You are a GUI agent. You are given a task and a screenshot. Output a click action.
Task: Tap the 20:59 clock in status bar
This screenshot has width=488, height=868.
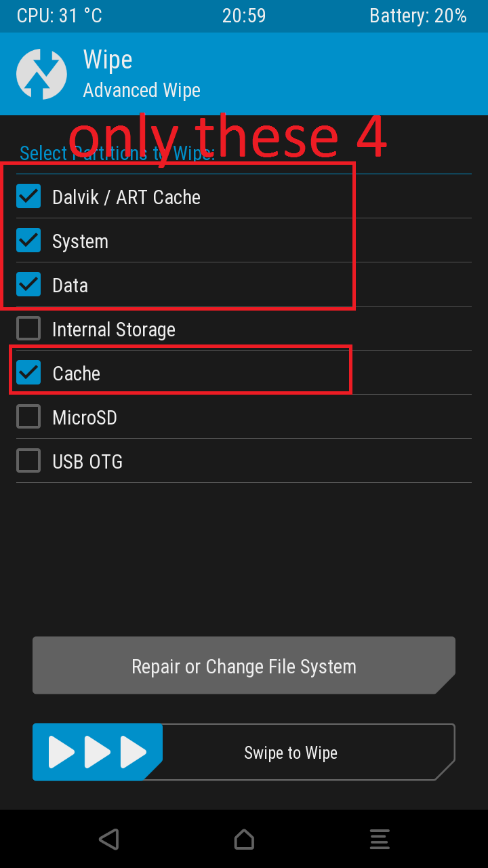244,16
